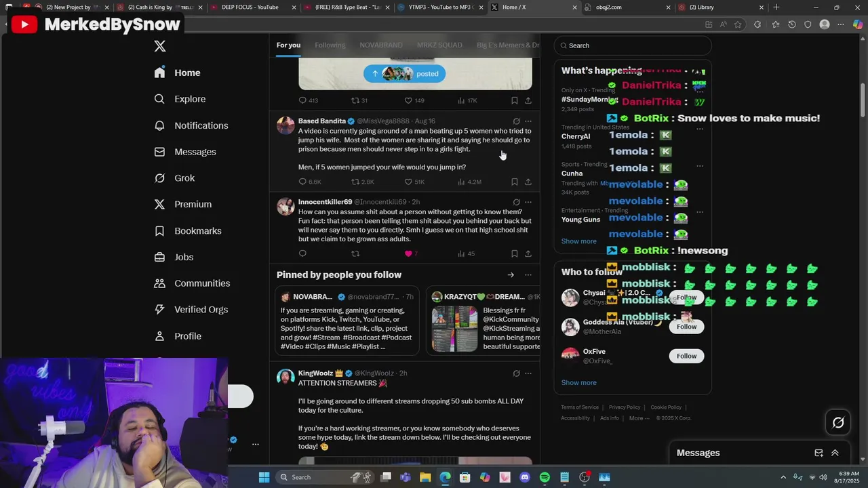Open more options on KingWoolz's post

[528, 373]
